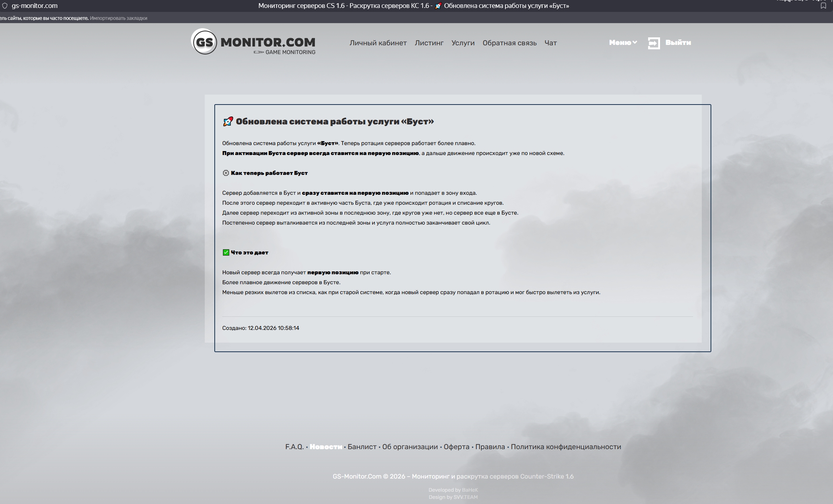This screenshot has height=504, width=833.
Task: Open the "Листинг" section
Action: click(429, 43)
